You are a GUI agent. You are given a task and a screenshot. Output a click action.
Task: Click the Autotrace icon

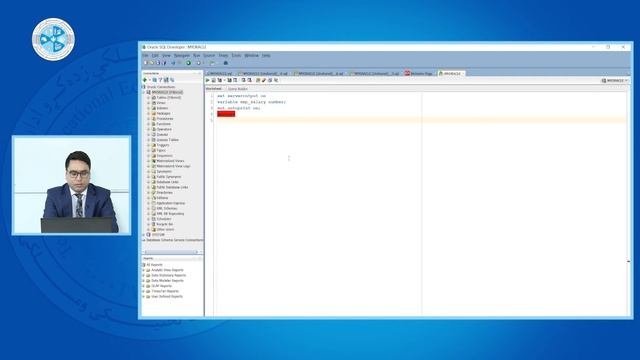[x=229, y=80]
